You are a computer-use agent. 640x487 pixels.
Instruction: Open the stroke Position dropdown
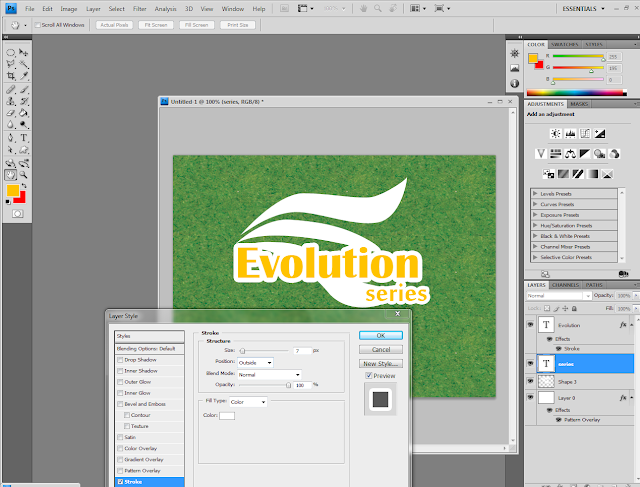(x=256, y=362)
